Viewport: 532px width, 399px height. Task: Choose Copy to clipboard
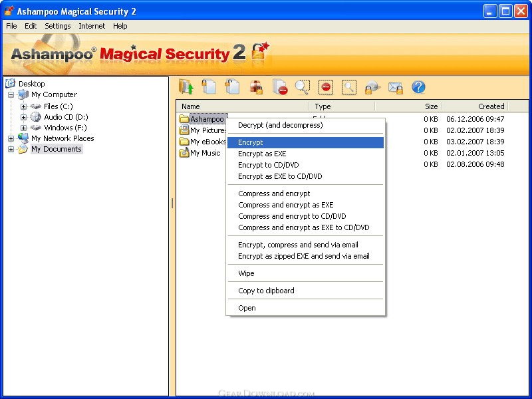305,291
